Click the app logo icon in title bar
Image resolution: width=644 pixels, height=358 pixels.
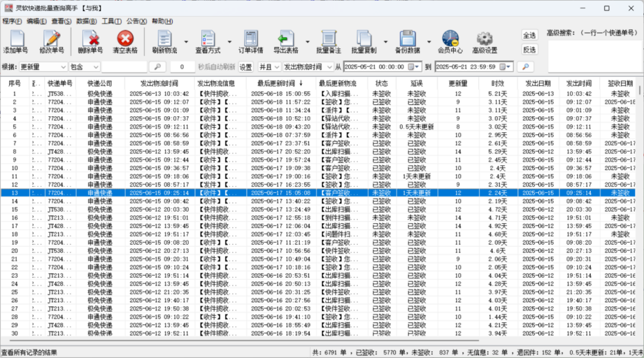8,8
